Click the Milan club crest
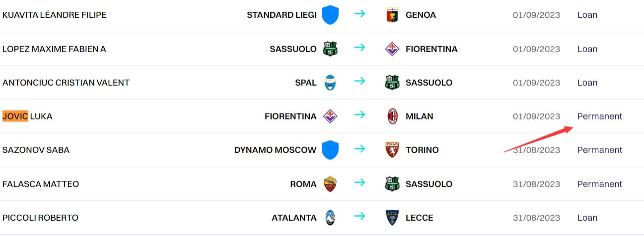This screenshot has width=644, height=236. click(x=392, y=117)
